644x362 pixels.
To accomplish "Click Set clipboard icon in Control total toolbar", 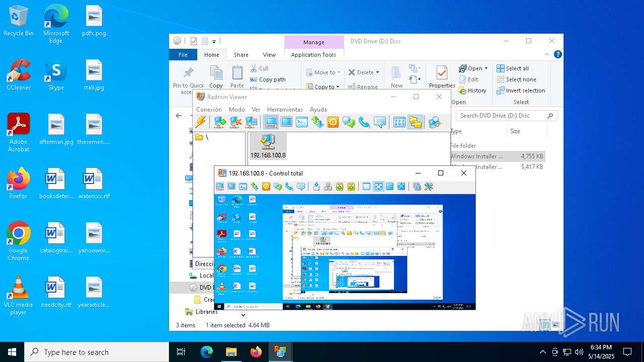I will [x=351, y=187].
